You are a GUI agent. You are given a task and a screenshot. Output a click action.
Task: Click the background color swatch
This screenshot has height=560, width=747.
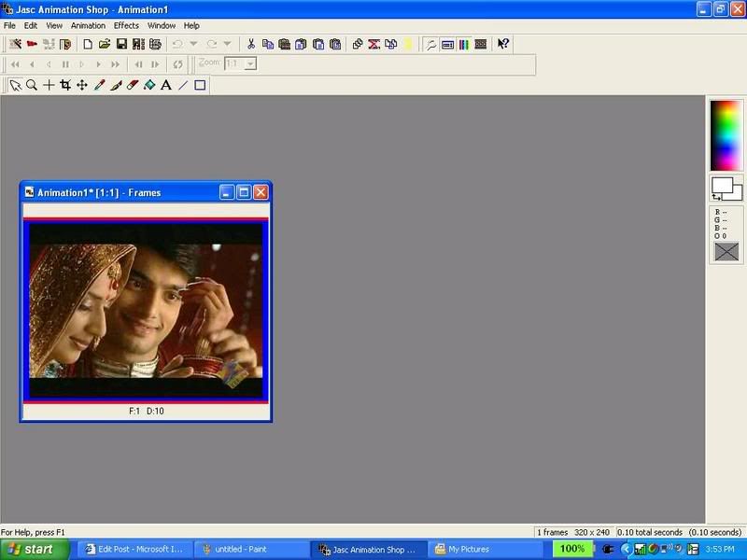[739, 194]
